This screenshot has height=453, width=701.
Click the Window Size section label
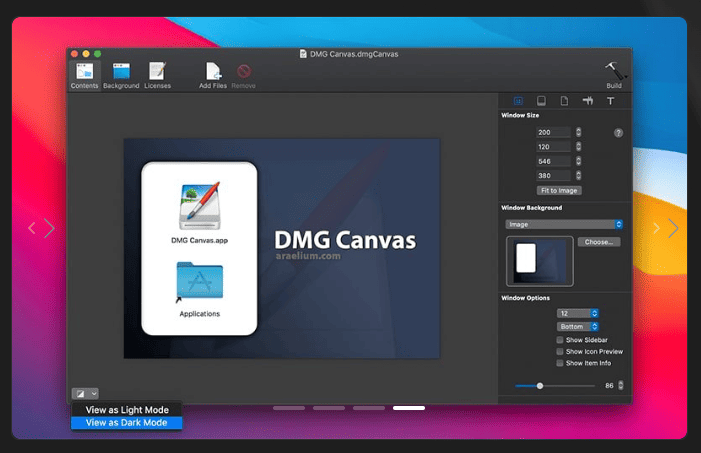point(520,115)
